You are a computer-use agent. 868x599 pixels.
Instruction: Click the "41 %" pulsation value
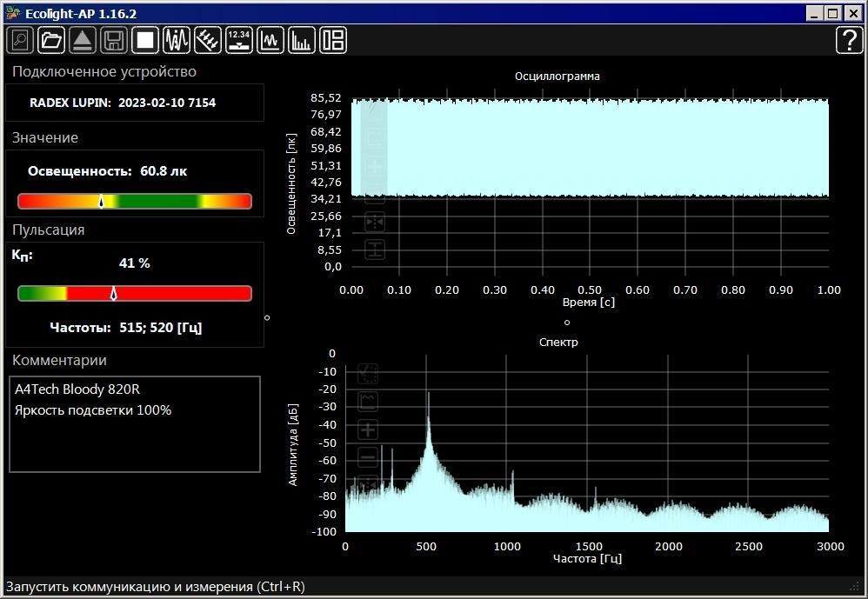[135, 263]
